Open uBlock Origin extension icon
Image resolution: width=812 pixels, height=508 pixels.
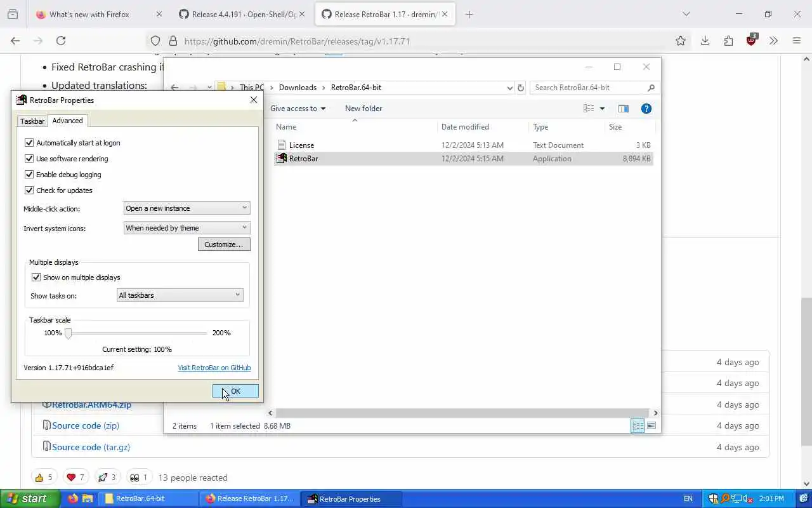point(752,40)
